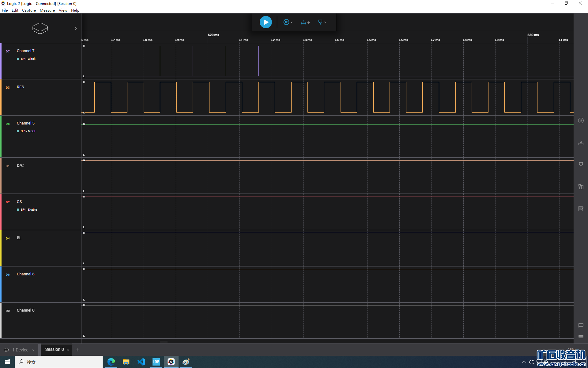
Task: Open the analyzer dropdown in top toolbar
Action: 288,22
